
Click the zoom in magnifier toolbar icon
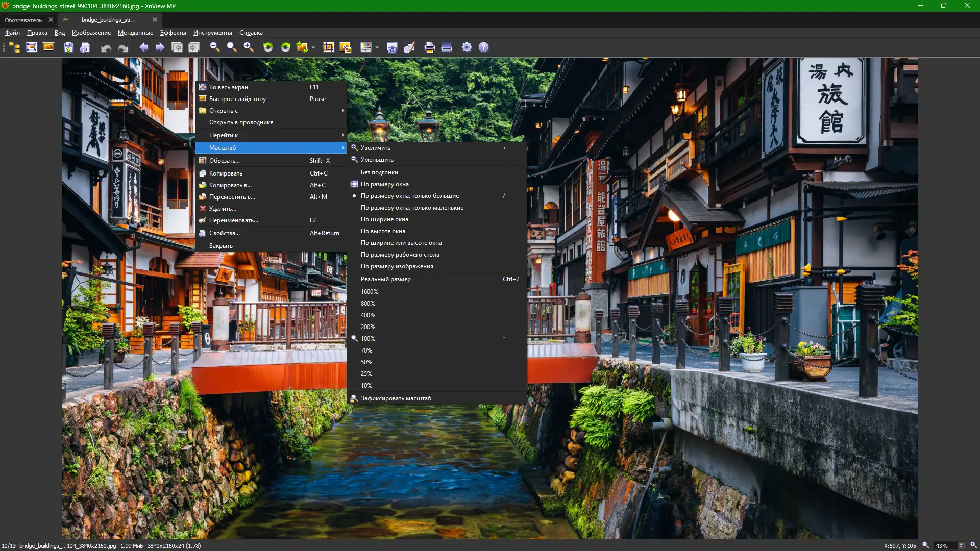tap(249, 47)
